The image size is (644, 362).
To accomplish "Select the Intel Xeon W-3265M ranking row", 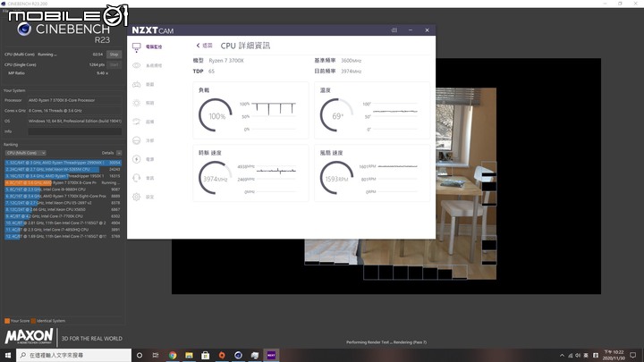I will pyautogui.click(x=63, y=169).
